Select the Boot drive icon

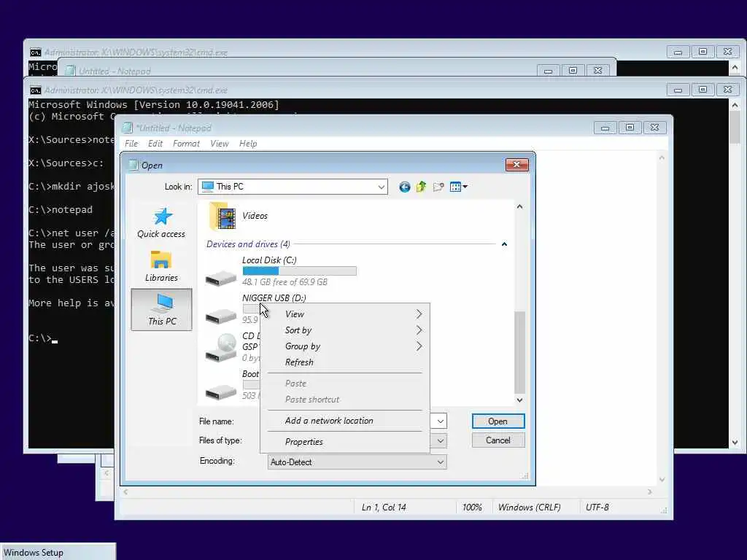220,392
